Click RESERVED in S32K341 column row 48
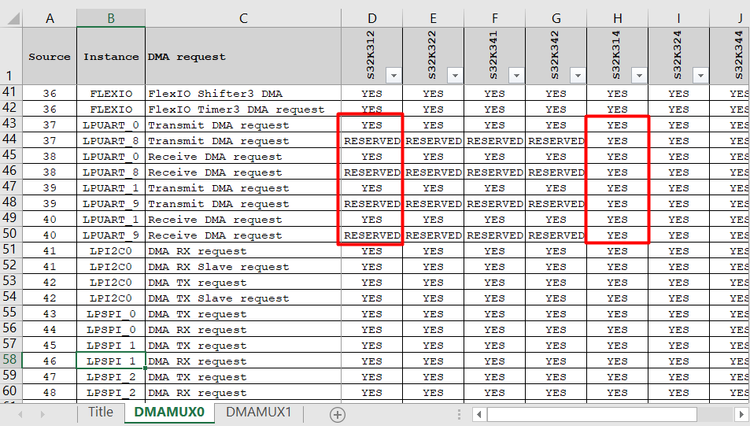 495,204
